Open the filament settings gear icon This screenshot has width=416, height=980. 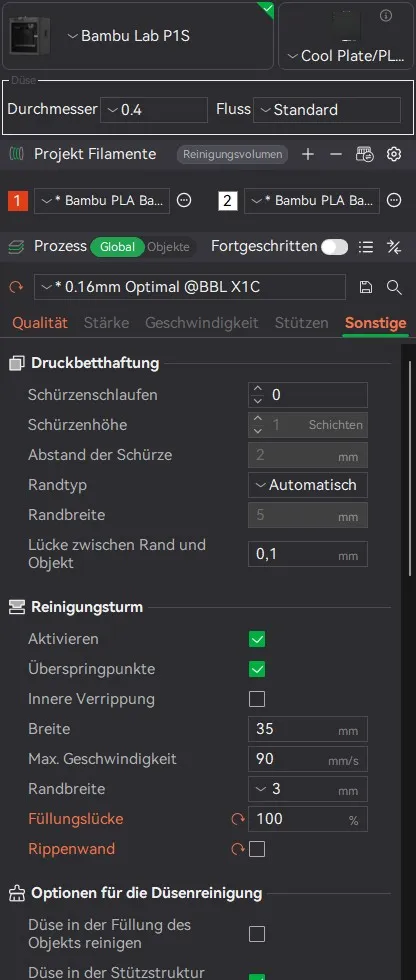point(394,154)
